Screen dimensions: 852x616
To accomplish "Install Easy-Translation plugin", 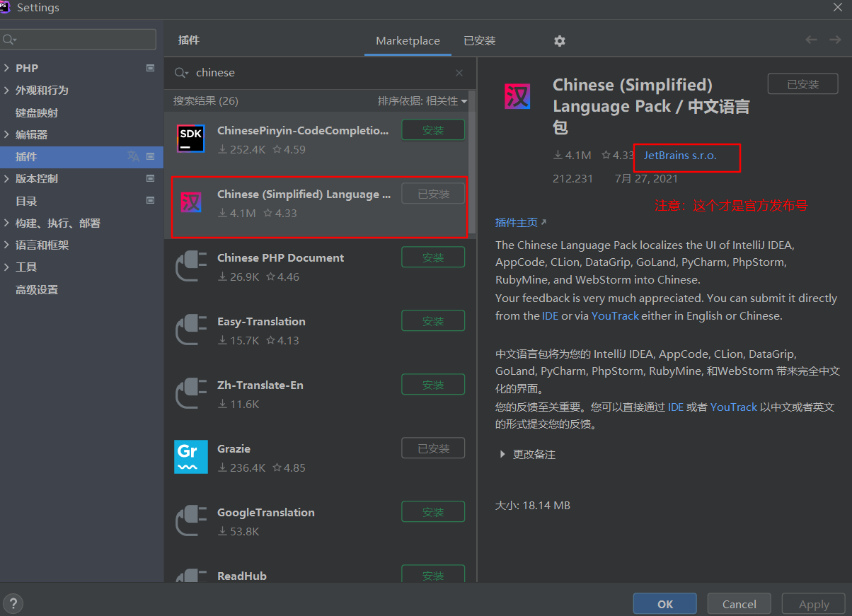I will point(433,321).
